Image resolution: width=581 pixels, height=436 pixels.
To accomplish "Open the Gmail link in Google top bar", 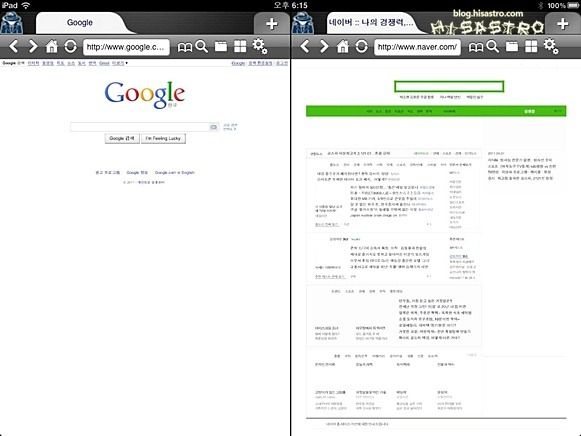I will point(104,63).
